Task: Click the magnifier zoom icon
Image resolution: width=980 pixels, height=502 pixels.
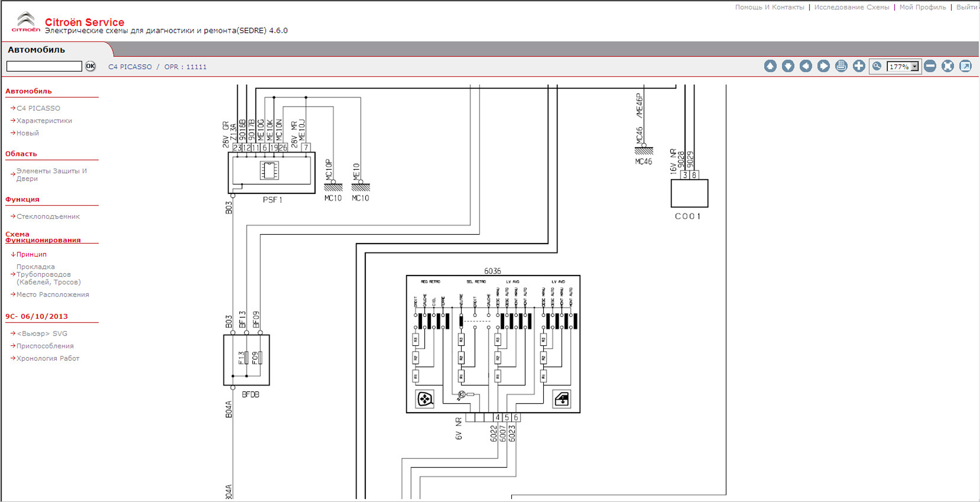Action: 877,66
